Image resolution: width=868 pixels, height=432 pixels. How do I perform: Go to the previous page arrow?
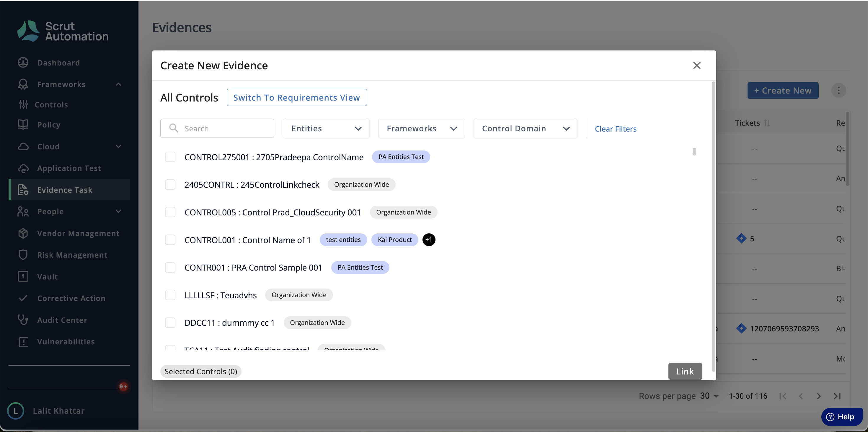tap(801, 396)
